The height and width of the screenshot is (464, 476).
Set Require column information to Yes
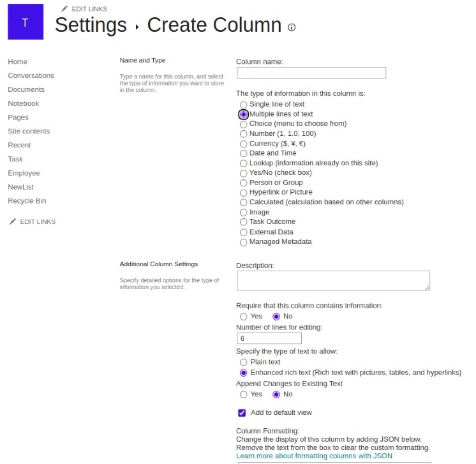click(x=244, y=317)
